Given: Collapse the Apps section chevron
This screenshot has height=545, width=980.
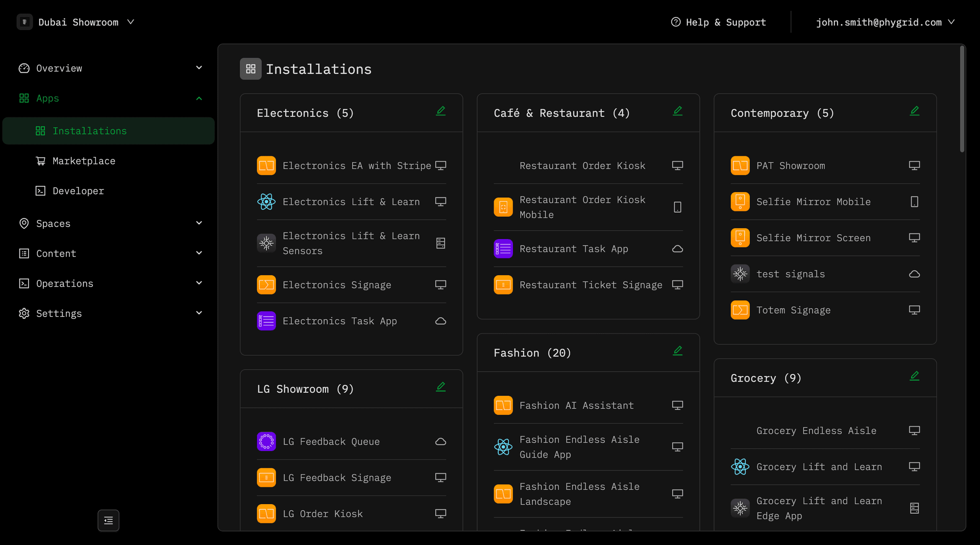Looking at the screenshot, I should pos(199,98).
